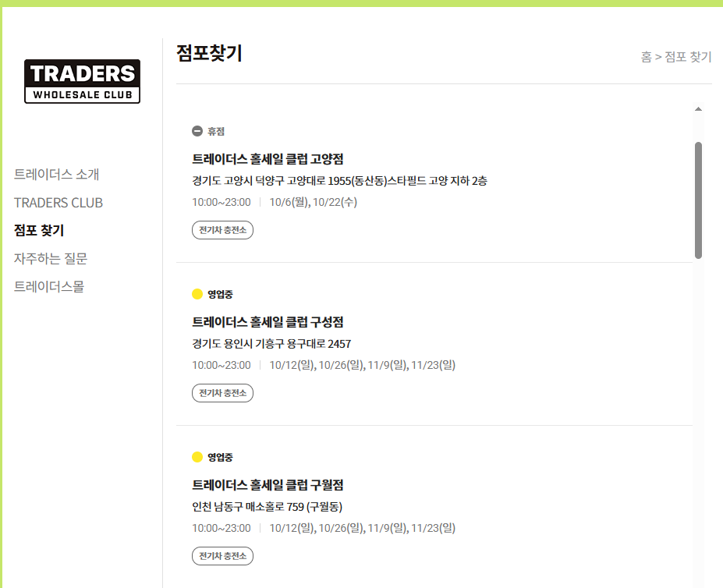Click 영업중 label above 구월점
This screenshot has height=588, width=723.
point(220,457)
